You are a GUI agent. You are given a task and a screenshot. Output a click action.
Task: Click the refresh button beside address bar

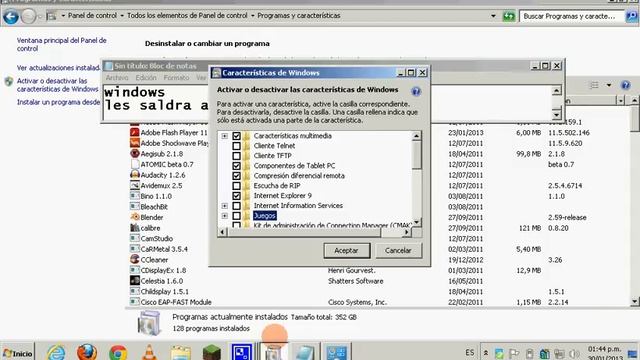(x=509, y=16)
